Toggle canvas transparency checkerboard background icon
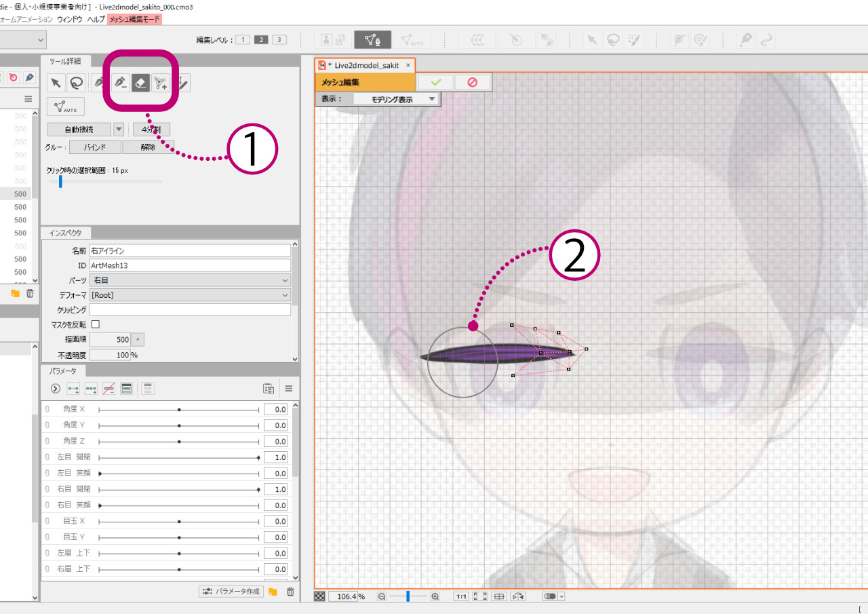 (320, 596)
